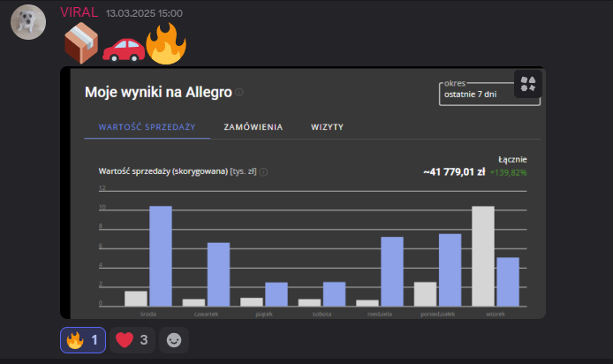This screenshot has height=364, width=613.
Task: Switch to the WIZYTY tab
Action: (327, 127)
